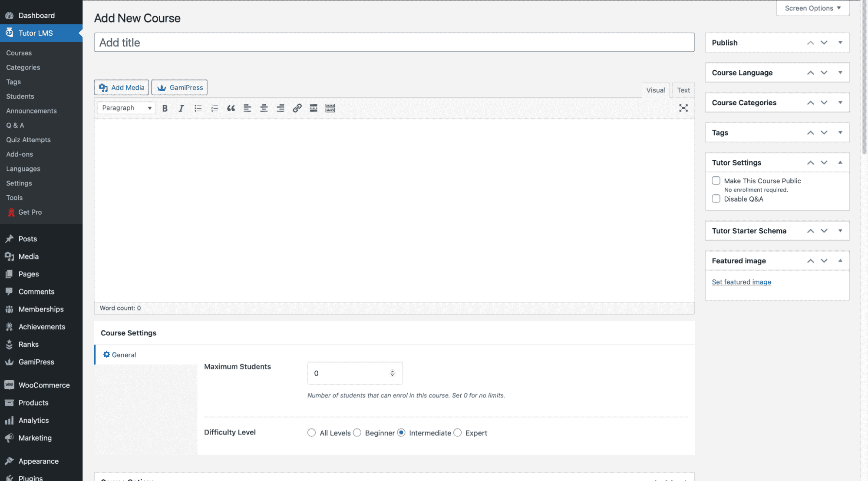Open the Screen Options dropdown

tap(812, 8)
